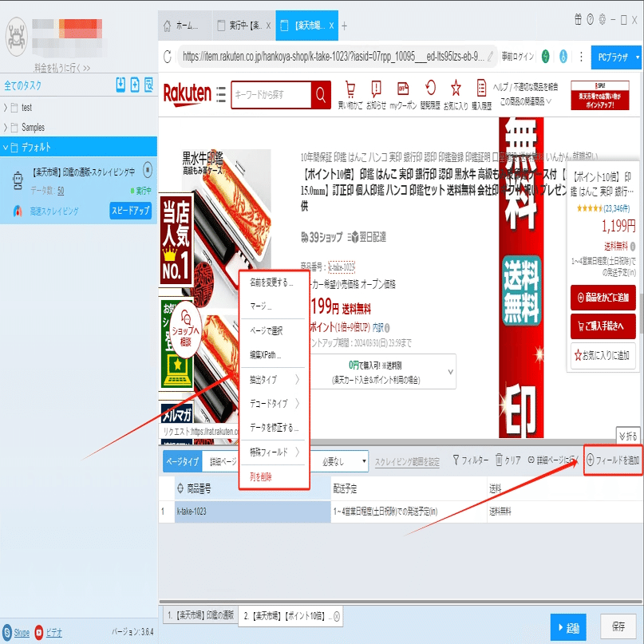This screenshot has width=644, height=644.
Task: Click the フィールドを追加 button
Action: [613, 460]
